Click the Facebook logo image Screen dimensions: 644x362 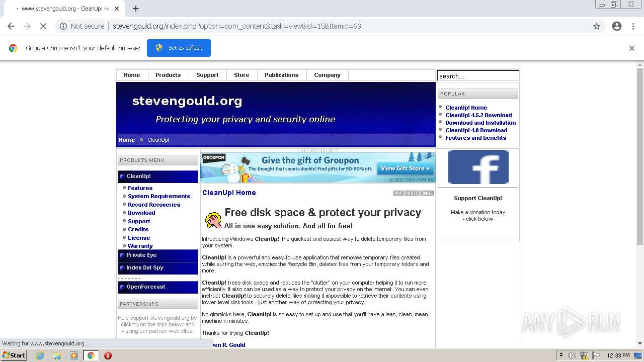(478, 167)
